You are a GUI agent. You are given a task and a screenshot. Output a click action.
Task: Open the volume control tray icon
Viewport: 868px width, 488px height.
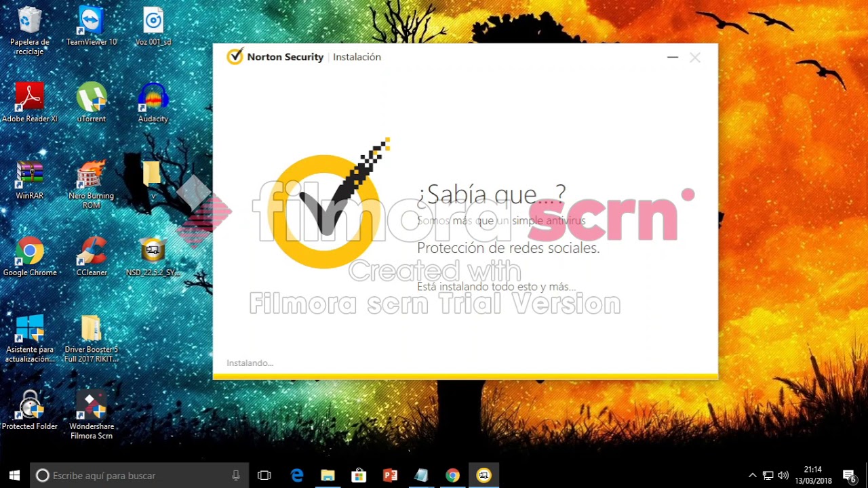pos(783,475)
